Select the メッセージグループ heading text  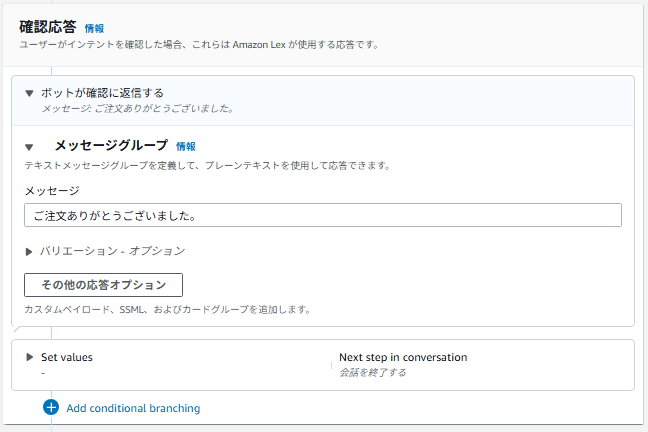pyautogui.click(x=111, y=146)
